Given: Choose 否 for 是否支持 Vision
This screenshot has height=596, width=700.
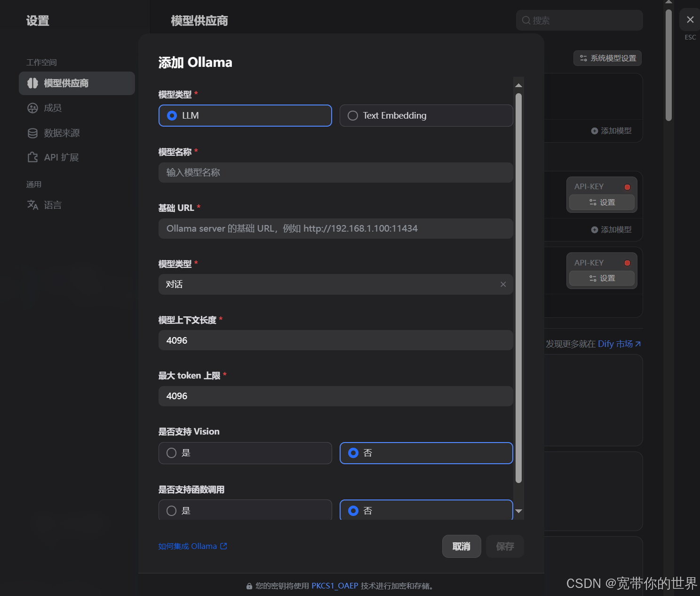Looking at the screenshot, I should 426,453.
